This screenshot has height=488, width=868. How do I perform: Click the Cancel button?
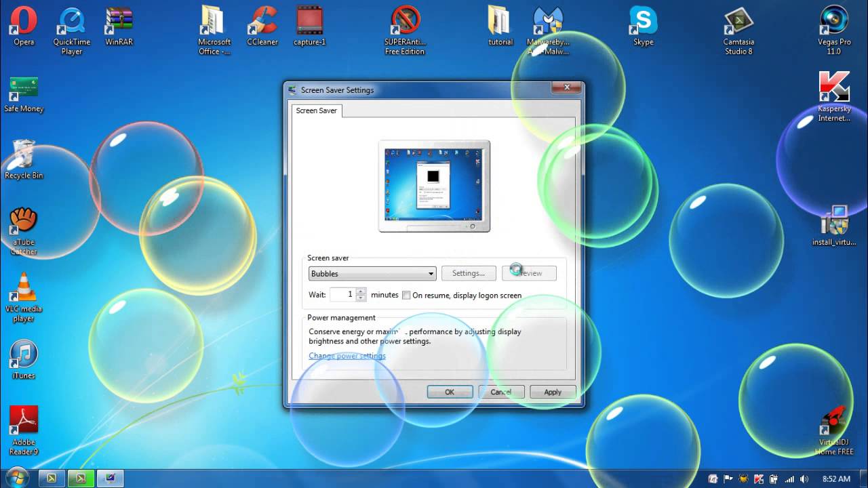(x=501, y=392)
